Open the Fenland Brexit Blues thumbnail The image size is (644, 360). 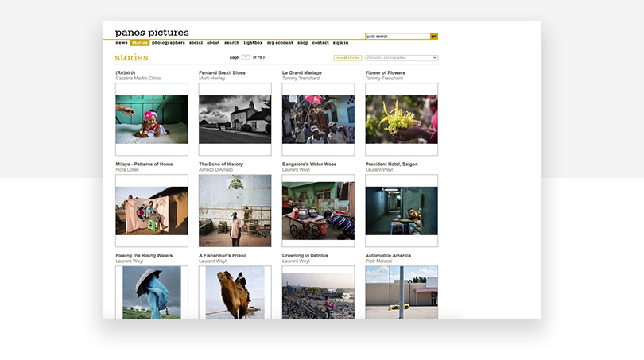click(x=235, y=119)
